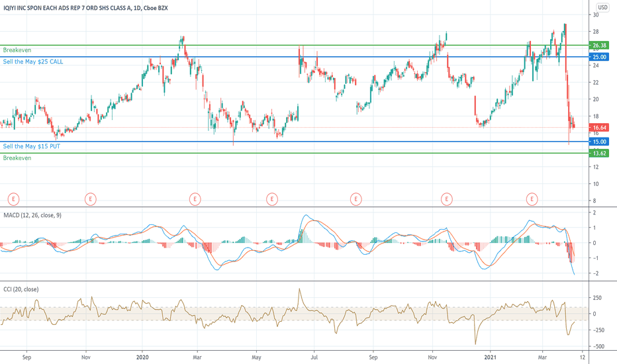
Task: Click the earnings marker near March 2020
Action: pyautogui.click(x=195, y=199)
